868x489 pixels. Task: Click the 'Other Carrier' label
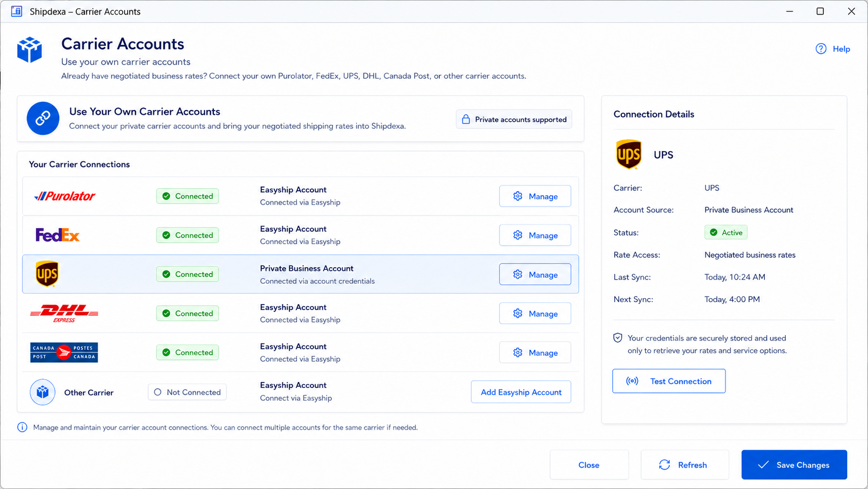[x=89, y=392]
